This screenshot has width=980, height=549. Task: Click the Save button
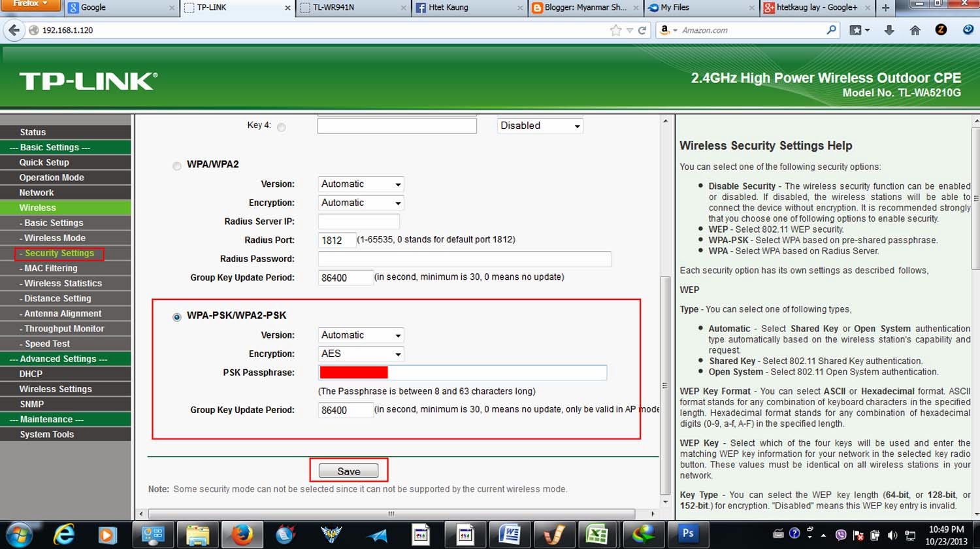point(349,471)
